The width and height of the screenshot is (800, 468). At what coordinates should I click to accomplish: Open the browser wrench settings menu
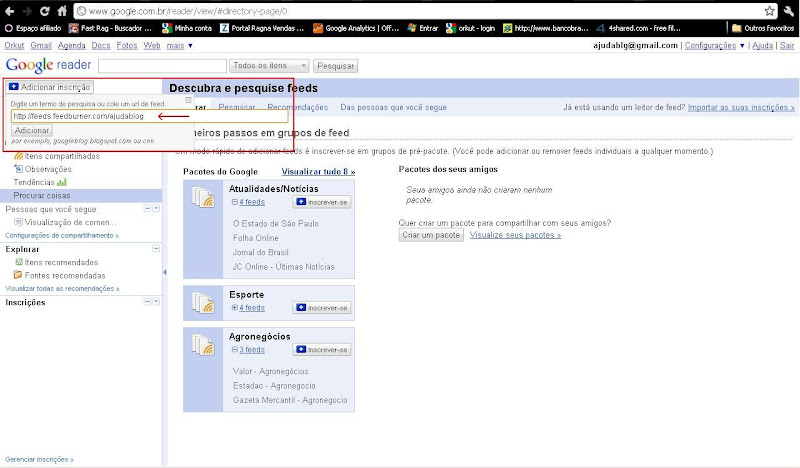click(789, 11)
